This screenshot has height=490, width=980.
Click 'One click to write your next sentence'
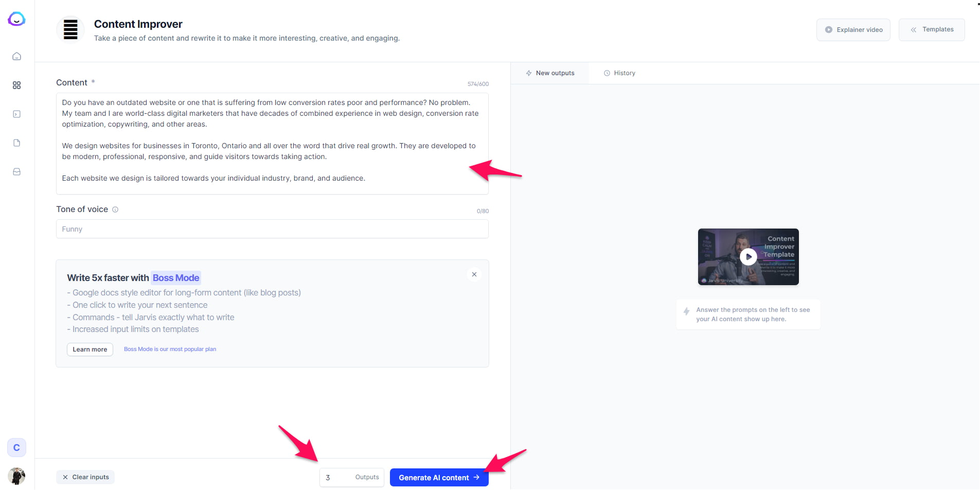point(137,305)
